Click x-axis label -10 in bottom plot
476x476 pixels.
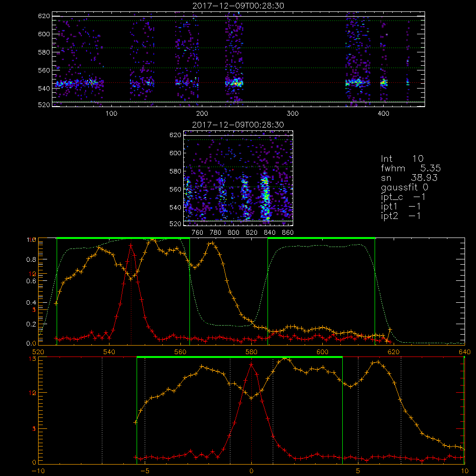(x=38, y=471)
